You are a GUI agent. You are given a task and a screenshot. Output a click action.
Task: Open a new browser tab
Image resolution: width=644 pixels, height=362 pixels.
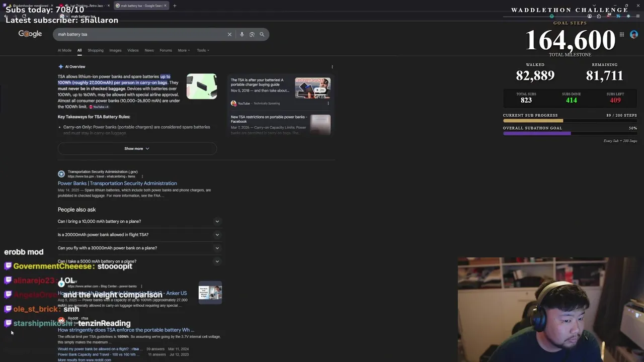point(175,6)
